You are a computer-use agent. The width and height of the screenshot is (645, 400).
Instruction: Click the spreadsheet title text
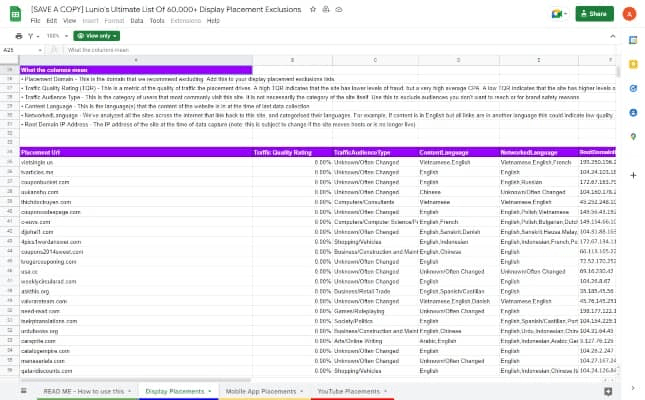coord(166,9)
